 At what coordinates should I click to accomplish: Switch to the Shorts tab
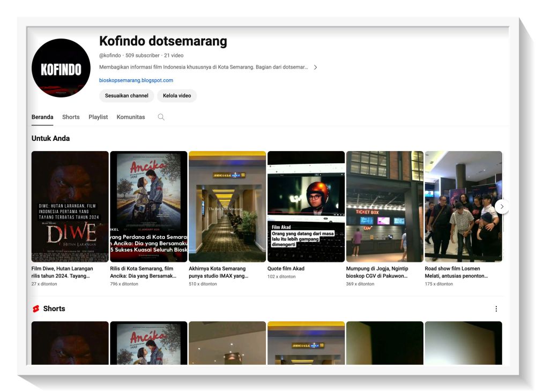click(71, 117)
